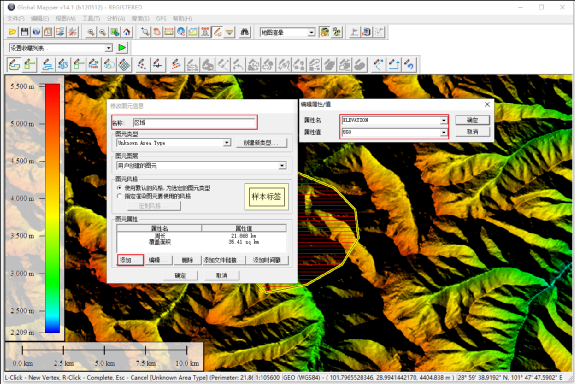Click the 添加文件链接 button

pos(223,260)
